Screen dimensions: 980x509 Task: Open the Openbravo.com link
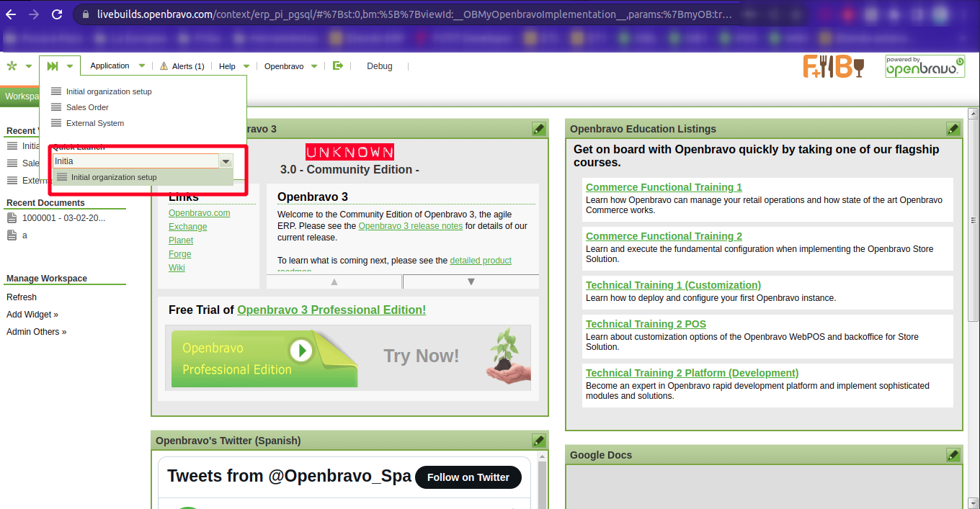coord(200,212)
